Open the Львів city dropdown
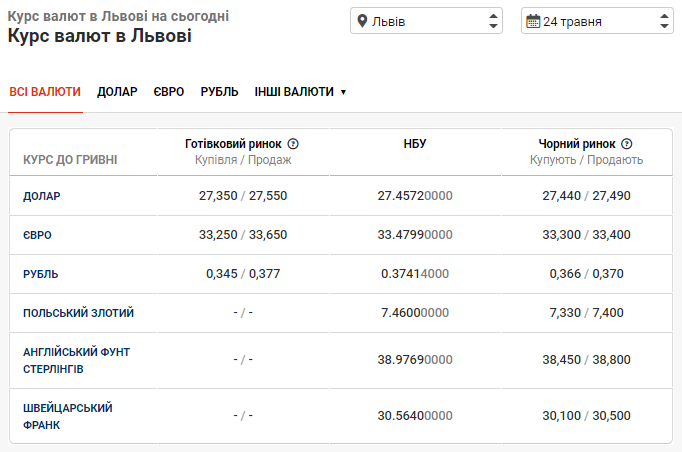Screen dimensions: 682x452 pyautogui.click(x=426, y=21)
